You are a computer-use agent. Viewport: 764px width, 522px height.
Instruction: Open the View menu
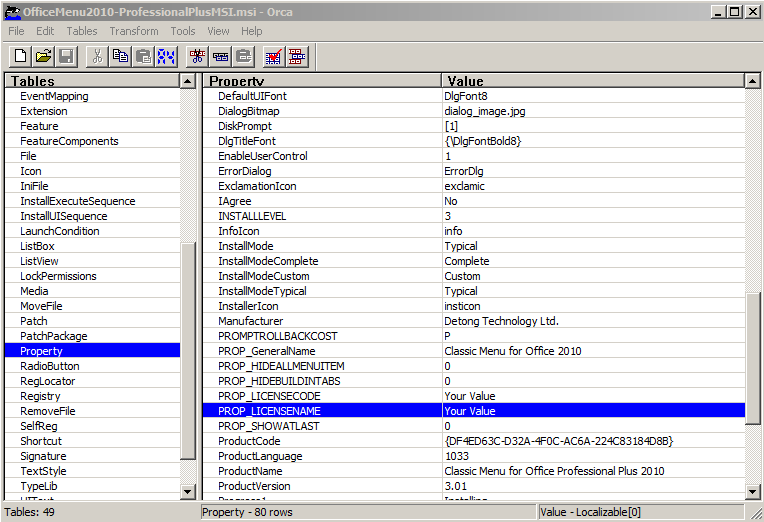pyautogui.click(x=218, y=31)
